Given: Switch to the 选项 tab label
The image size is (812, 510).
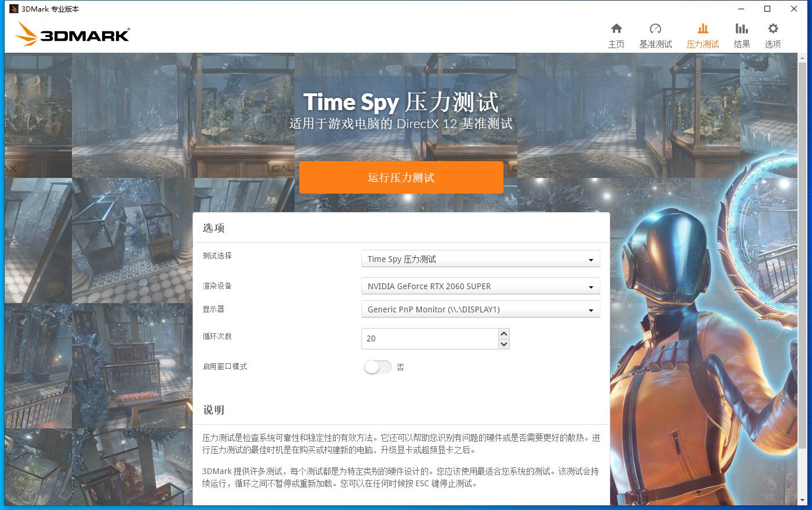Looking at the screenshot, I should (773, 44).
